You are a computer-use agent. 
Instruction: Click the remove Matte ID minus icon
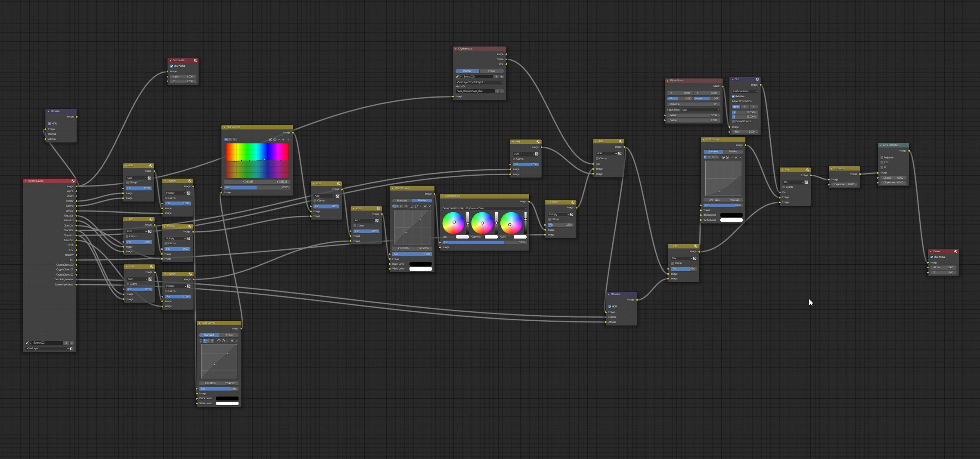click(502, 91)
